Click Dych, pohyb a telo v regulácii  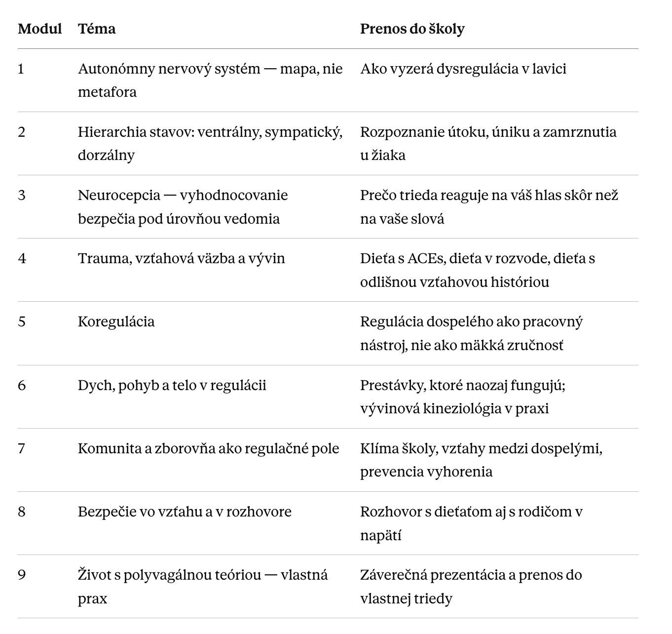(x=172, y=385)
